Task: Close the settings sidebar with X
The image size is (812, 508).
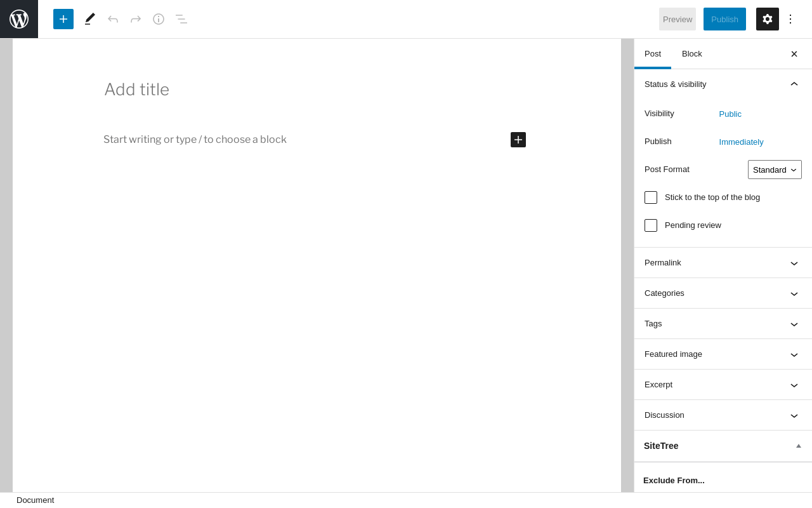Action: [x=794, y=54]
